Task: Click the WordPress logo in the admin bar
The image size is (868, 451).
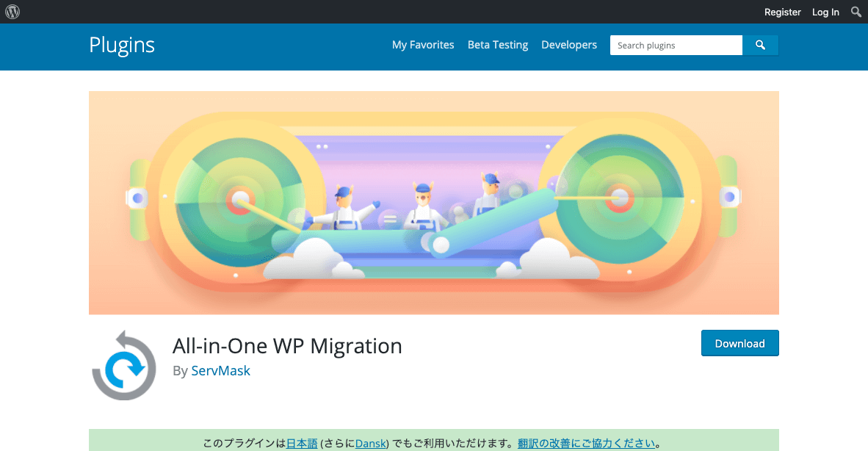Action: point(12,11)
